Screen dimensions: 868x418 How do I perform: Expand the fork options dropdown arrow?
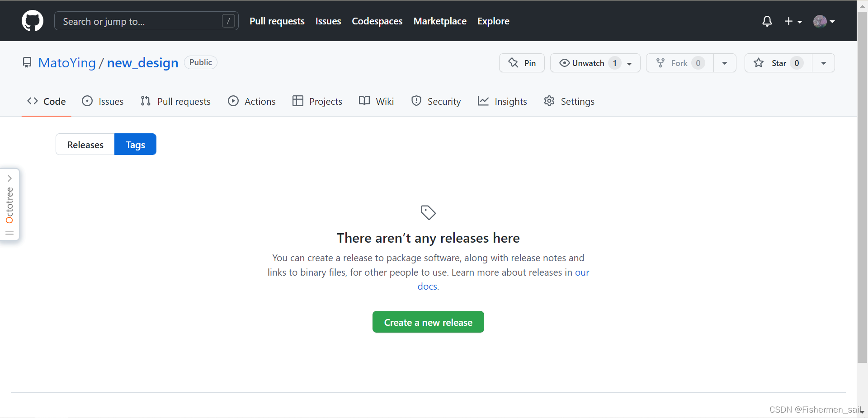click(x=725, y=63)
